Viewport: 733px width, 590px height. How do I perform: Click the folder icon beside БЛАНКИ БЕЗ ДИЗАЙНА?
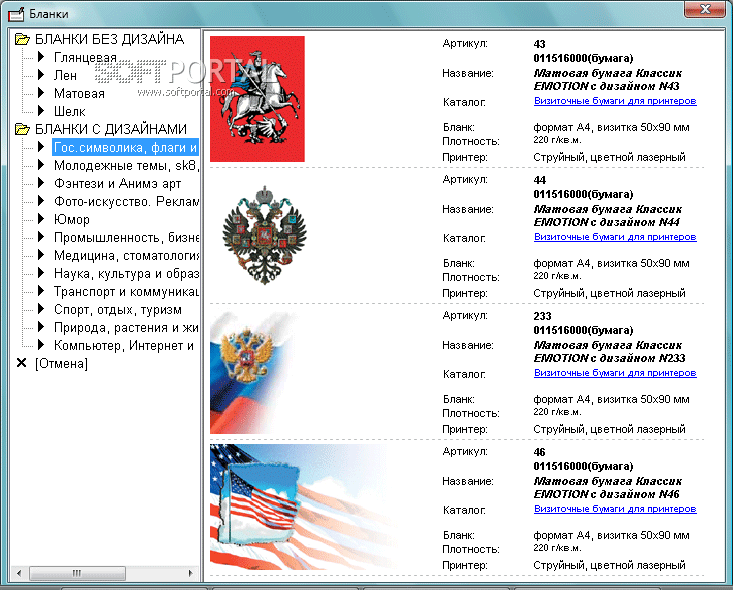[x=22, y=39]
